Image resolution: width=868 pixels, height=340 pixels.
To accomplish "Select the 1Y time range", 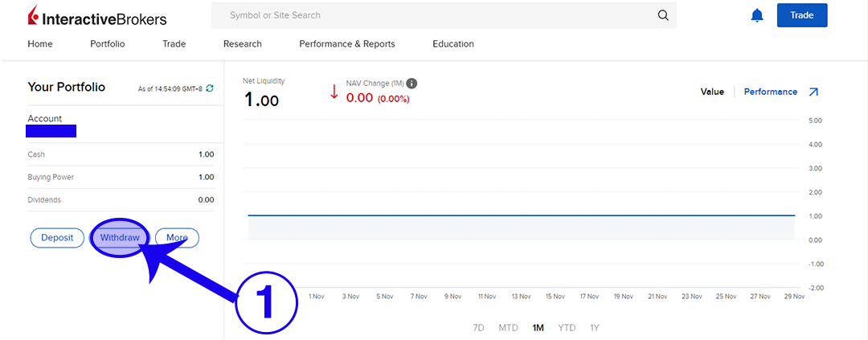I will tap(595, 328).
